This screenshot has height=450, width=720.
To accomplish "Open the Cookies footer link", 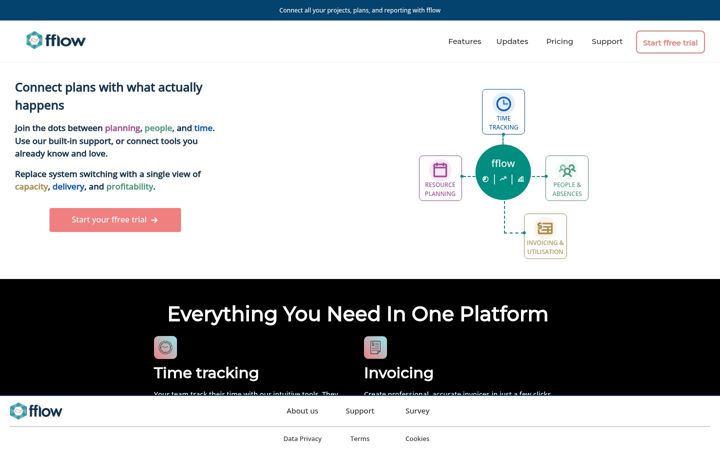I will coord(417,439).
